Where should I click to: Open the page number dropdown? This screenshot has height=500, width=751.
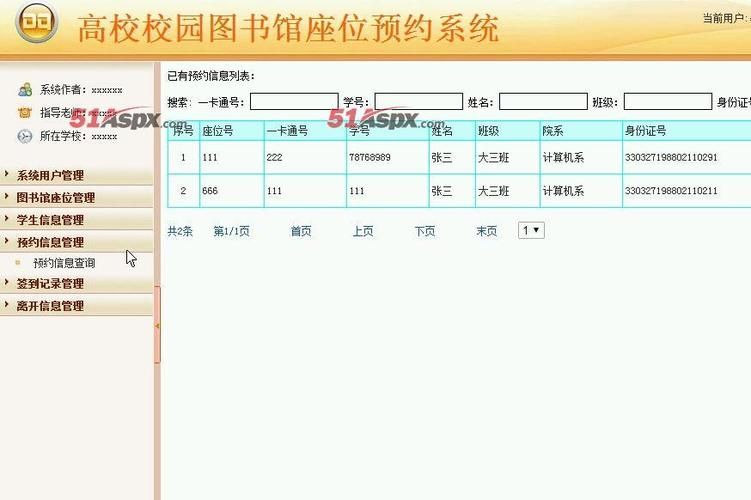pos(531,230)
